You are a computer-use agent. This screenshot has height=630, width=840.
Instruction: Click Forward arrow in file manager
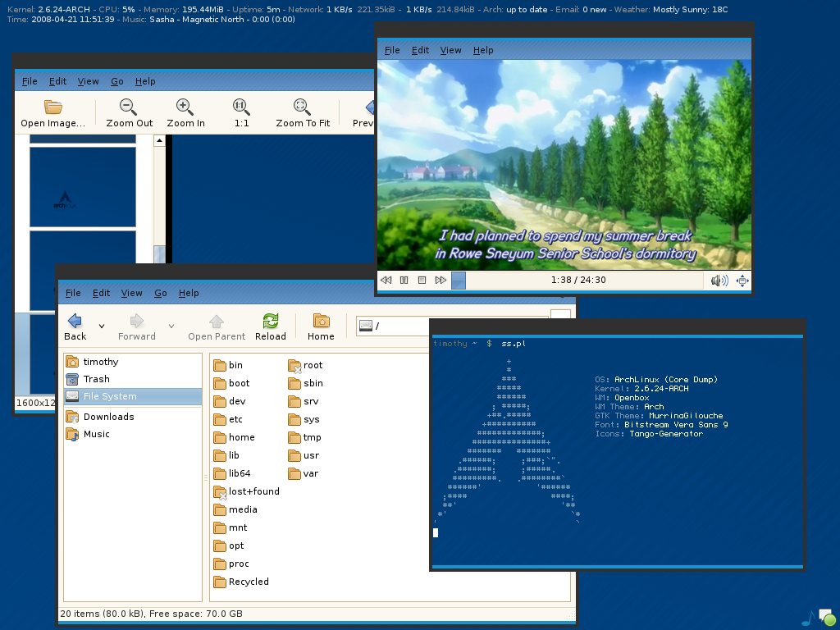click(137, 326)
